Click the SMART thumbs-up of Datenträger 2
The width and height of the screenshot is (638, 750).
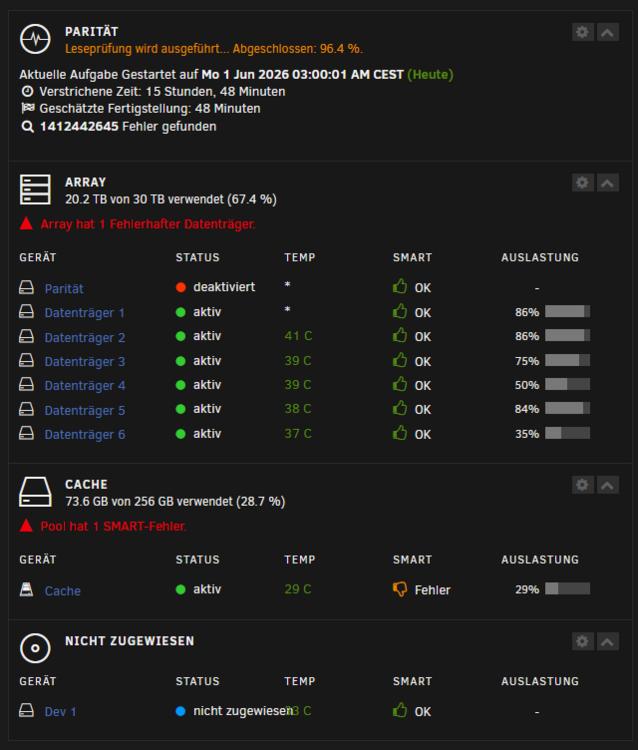point(400,335)
